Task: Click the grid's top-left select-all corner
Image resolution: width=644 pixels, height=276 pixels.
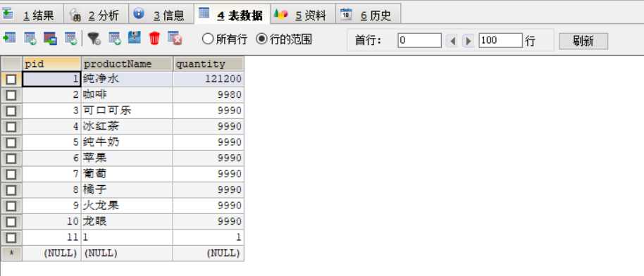Action: point(11,63)
